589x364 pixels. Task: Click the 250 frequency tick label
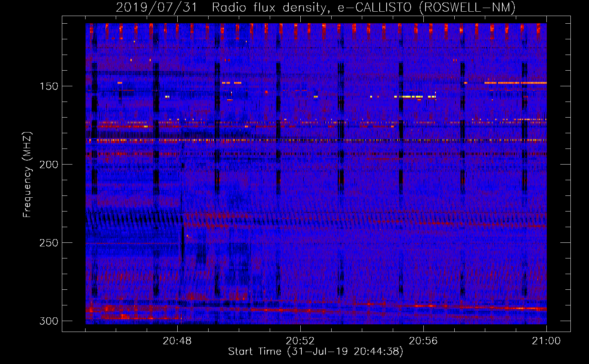tap(49, 243)
